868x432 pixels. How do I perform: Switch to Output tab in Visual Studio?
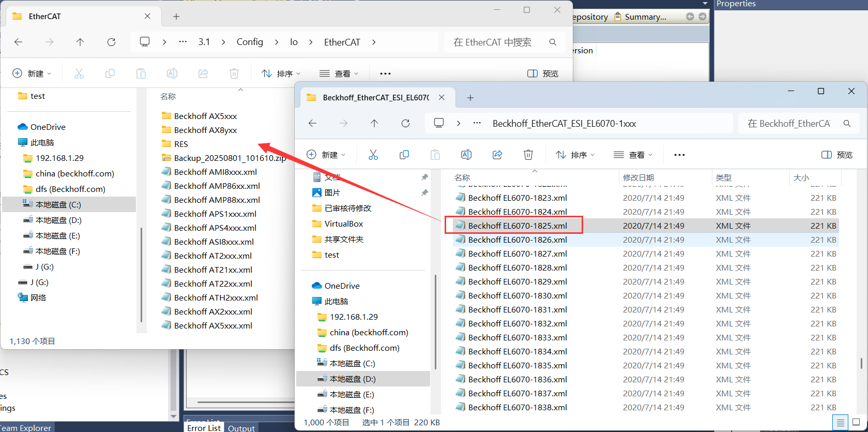pyautogui.click(x=241, y=428)
